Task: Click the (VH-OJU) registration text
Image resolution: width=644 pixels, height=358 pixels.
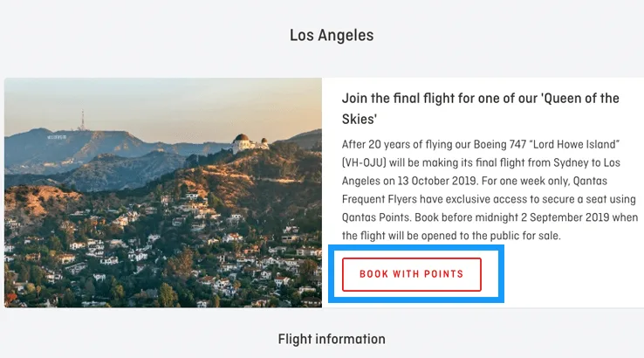Action: pos(371,162)
